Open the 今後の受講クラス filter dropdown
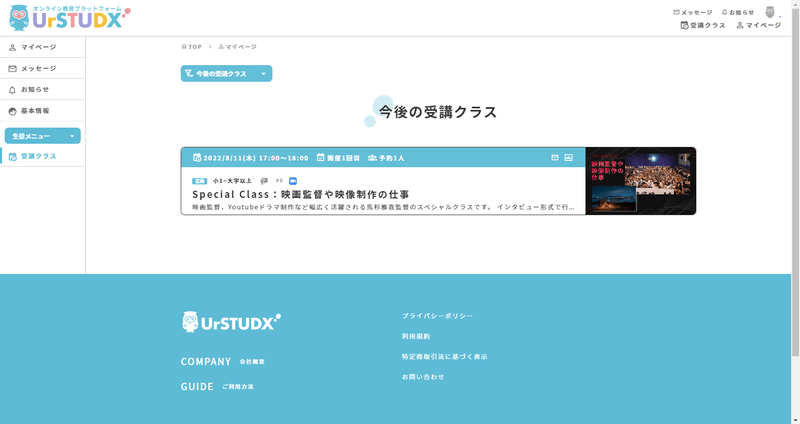This screenshot has width=800, height=424. pyautogui.click(x=226, y=73)
